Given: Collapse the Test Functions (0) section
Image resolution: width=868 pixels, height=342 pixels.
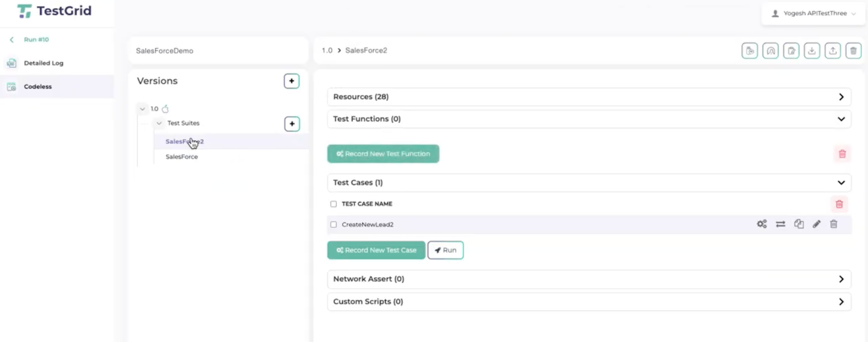Looking at the screenshot, I should click(589, 119).
